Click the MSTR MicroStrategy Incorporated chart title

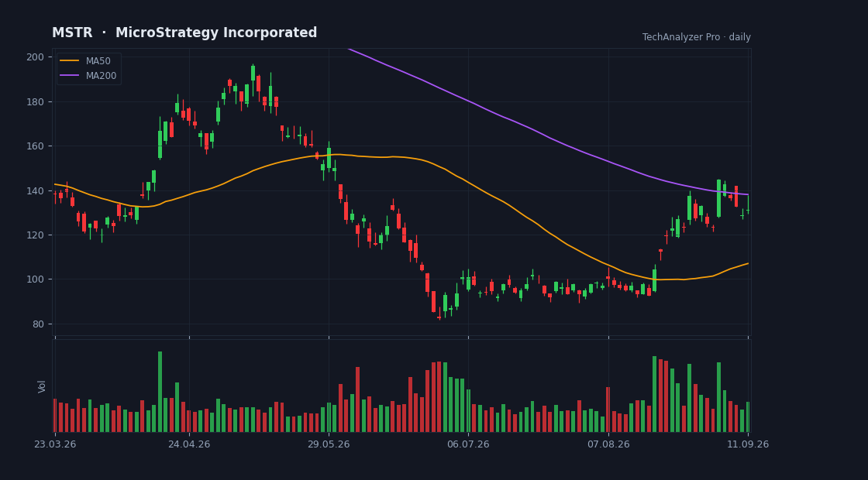(184, 33)
